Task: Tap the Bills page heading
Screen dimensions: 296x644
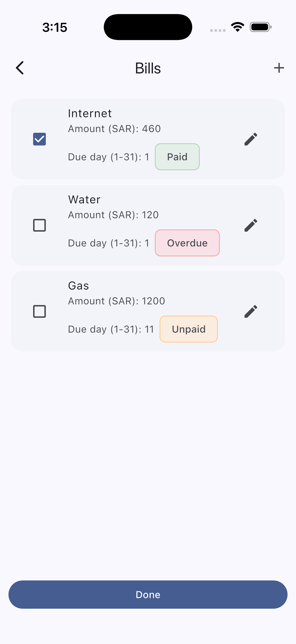Action: pos(148,68)
